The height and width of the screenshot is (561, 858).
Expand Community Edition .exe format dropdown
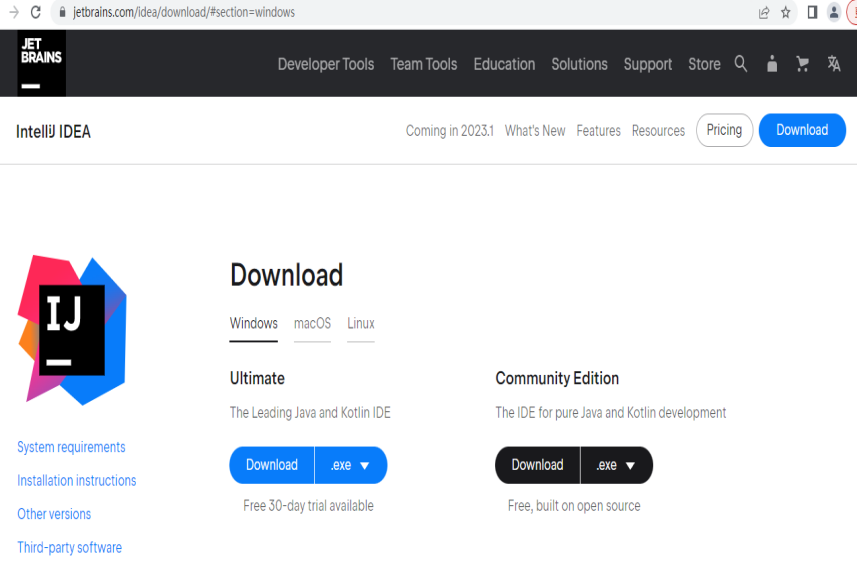point(617,465)
